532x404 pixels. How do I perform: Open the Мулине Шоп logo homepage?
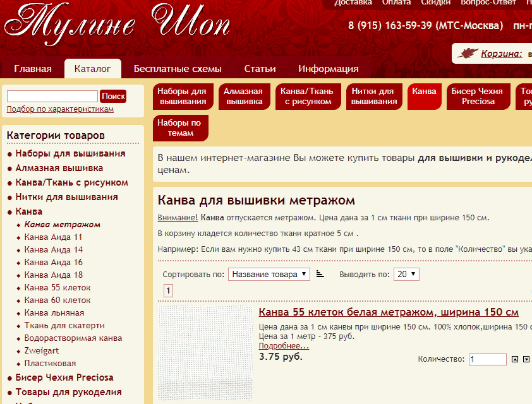pyautogui.click(x=117, y=25)
